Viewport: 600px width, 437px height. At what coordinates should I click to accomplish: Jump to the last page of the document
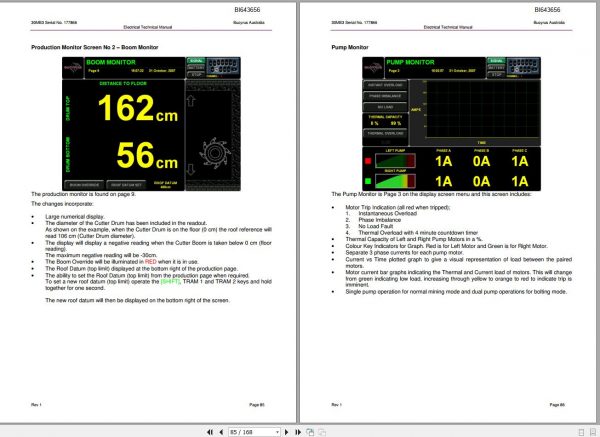coord(298,432)
